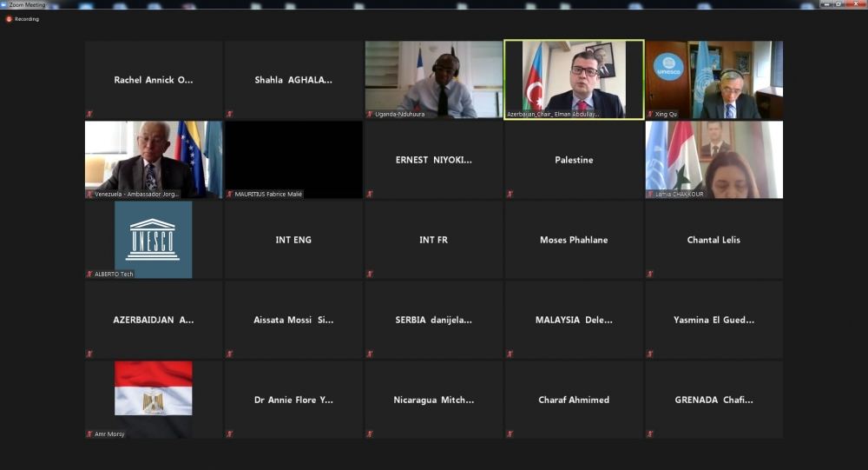The image size is (868, 470).
Task: Select the INT ENG interpreter tile
Action: [x=293, y=240]
